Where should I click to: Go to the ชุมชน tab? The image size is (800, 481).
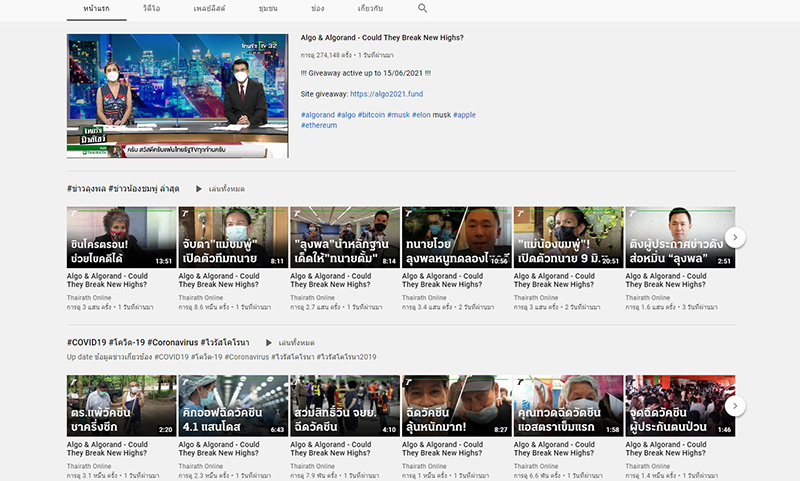(x=267, y=8)
